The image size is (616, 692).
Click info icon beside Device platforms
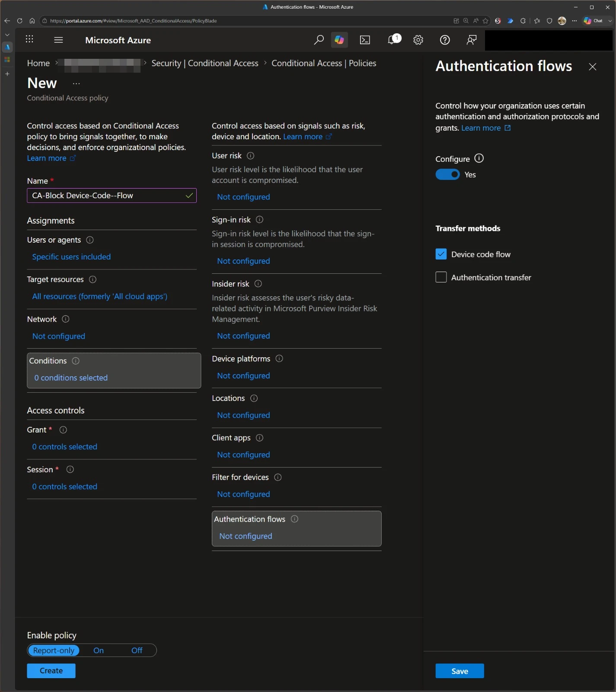pos(279,359)
